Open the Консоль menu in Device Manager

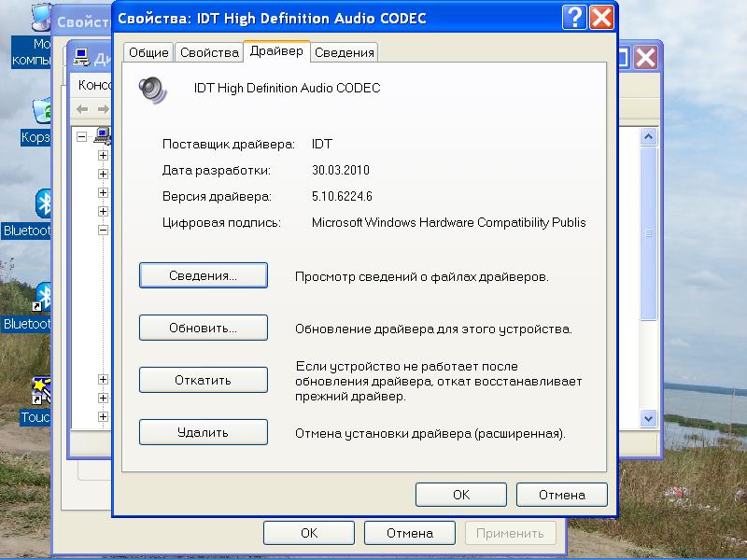tap(94, 85)
